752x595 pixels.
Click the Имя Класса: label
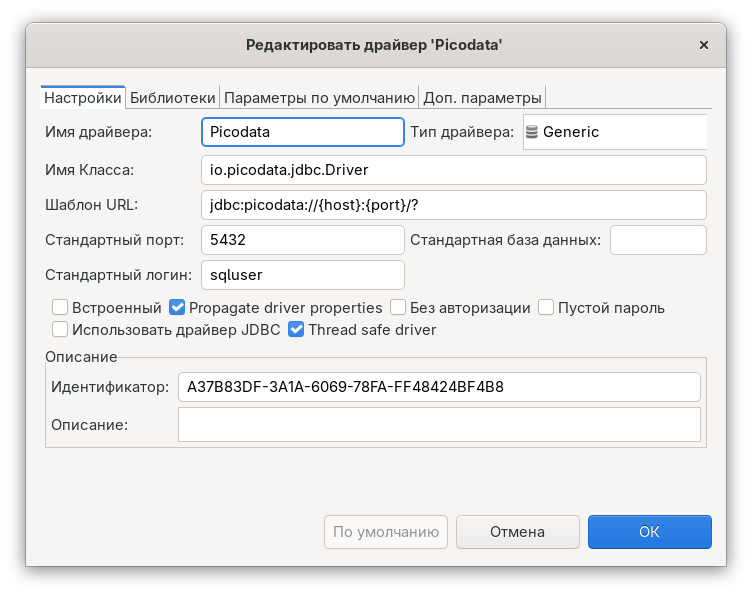(x=90, y=170)
